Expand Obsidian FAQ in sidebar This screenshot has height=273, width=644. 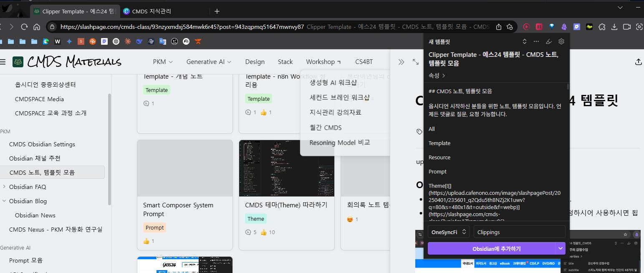coord(4,187)
